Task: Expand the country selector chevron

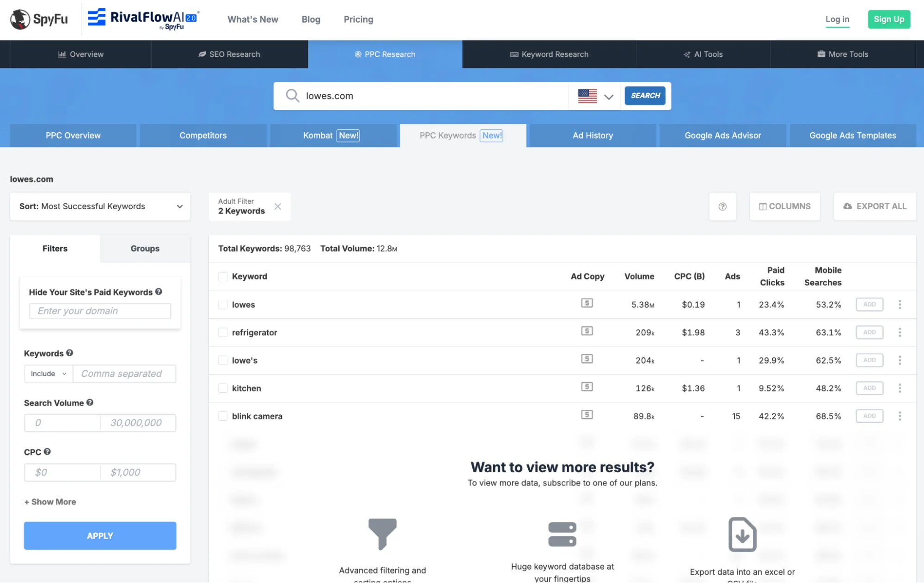Action: (609, 97)
